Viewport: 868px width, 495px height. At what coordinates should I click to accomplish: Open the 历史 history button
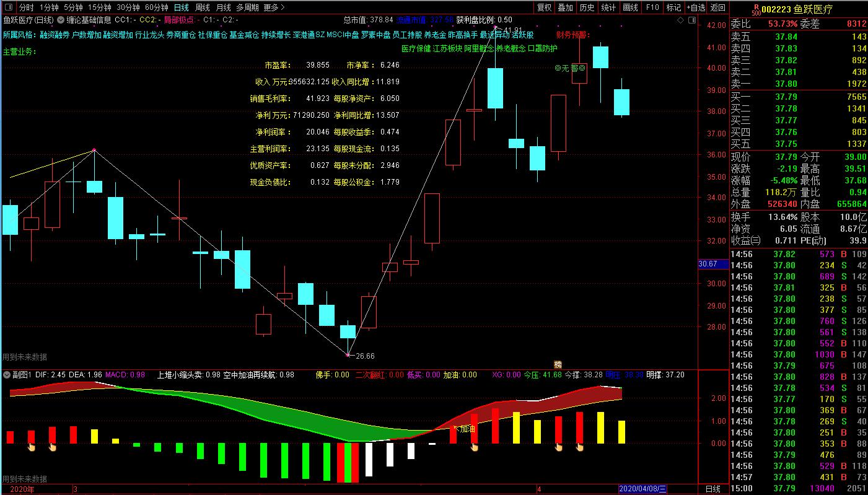pos(587,7)
